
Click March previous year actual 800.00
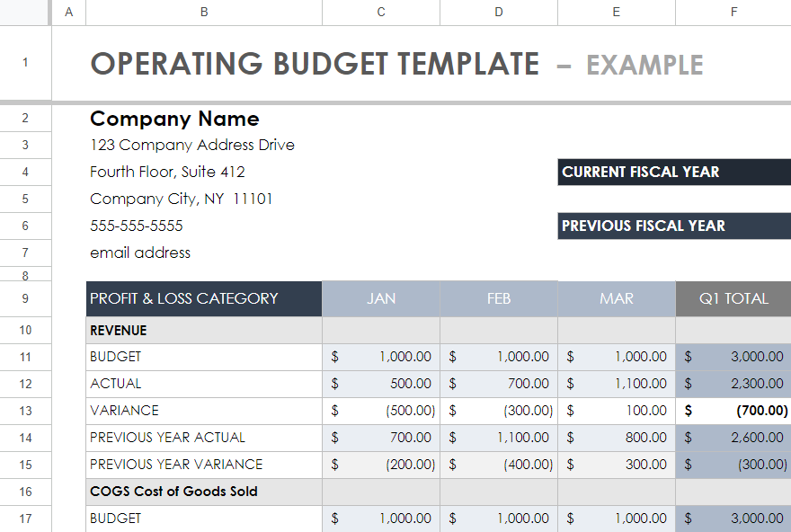point(617,438)
